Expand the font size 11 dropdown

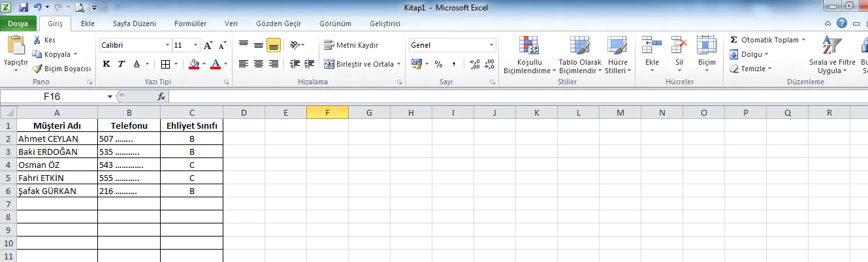tap(195, 46)
